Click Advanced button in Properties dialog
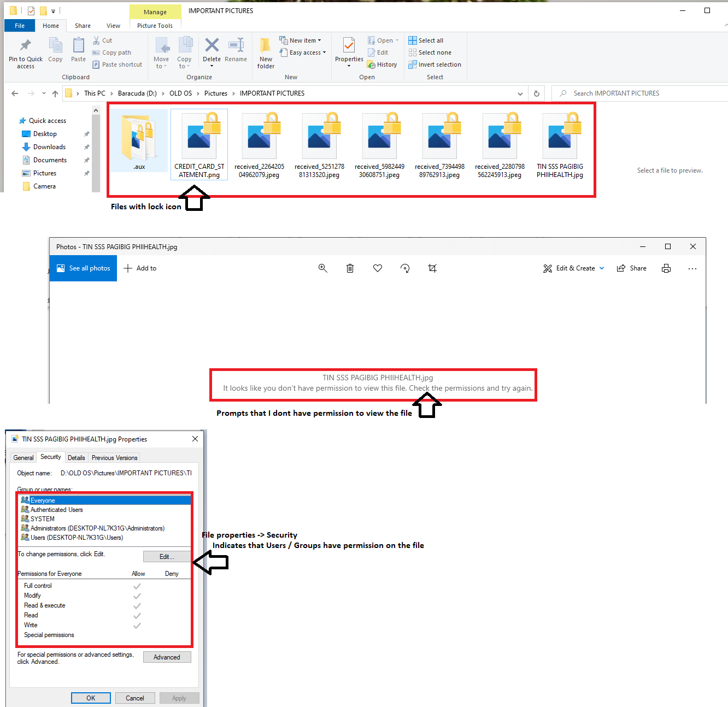 coord(167,657)
